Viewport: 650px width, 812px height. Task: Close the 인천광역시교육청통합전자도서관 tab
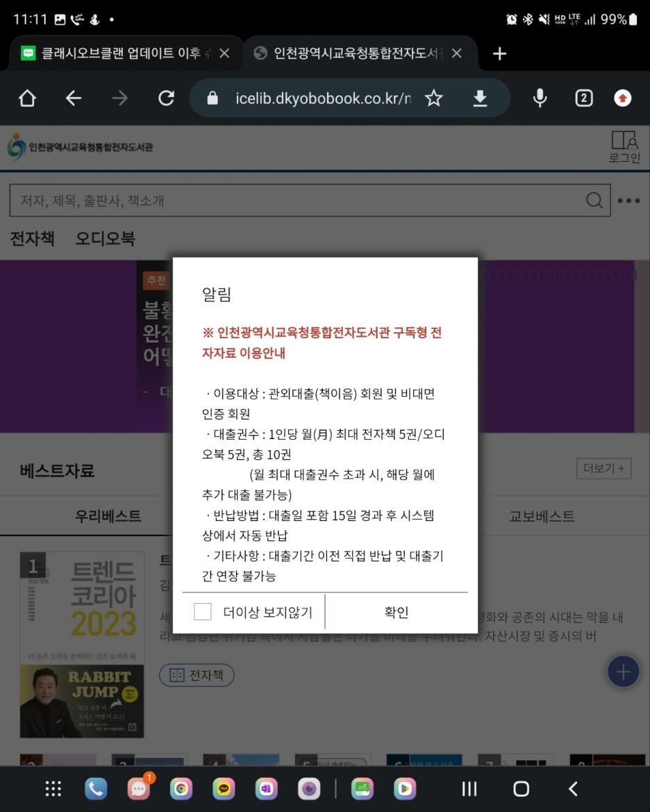pos(456,53)
